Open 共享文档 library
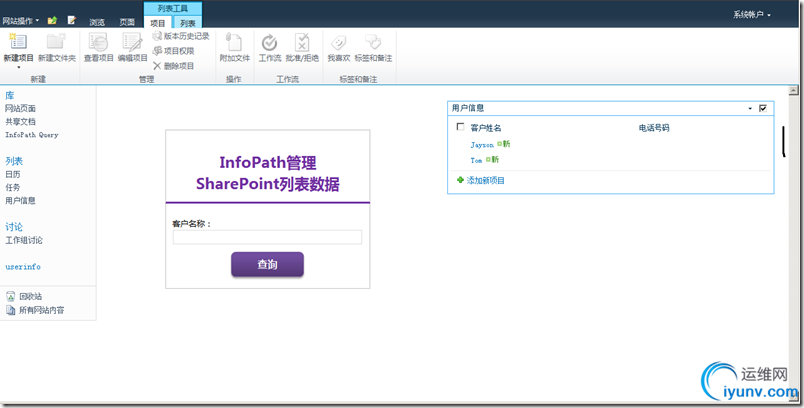 (21, 121)
